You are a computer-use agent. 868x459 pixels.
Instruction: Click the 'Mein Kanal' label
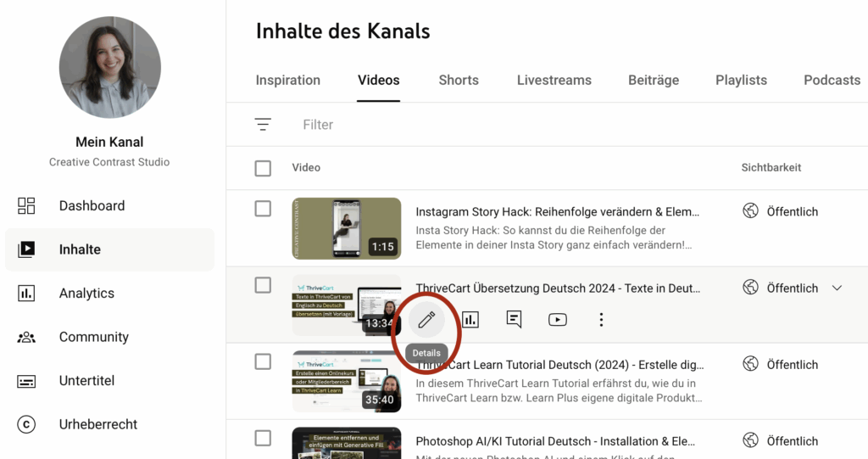point(109,142)
